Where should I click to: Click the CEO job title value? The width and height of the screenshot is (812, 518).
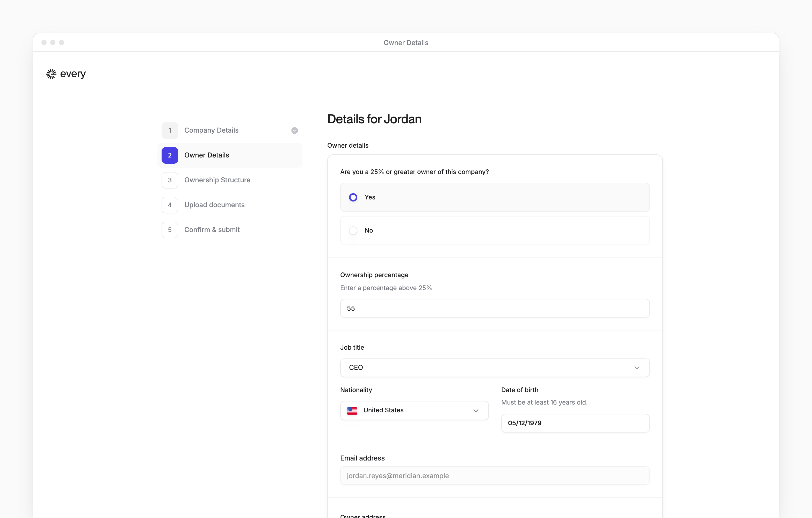point(356,368)
